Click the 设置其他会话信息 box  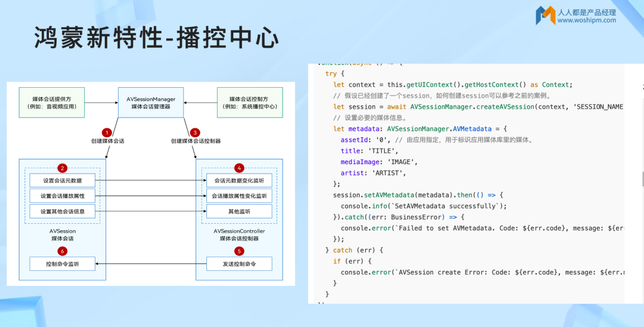pos(62,211)
